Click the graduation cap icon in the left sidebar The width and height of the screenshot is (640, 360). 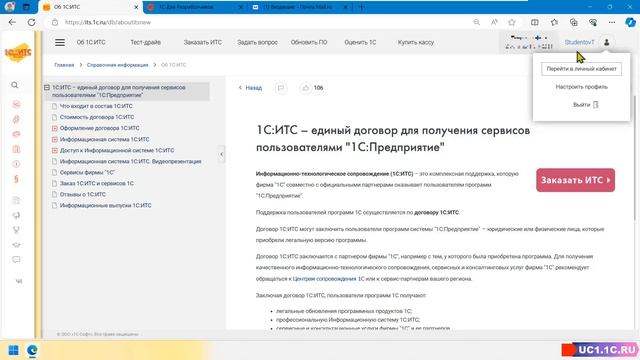pyautogui.click(x=16, y=245)
